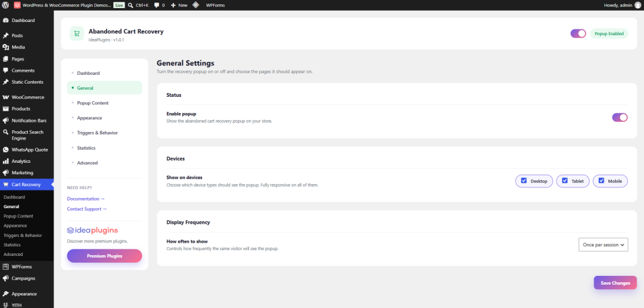Open Advanced in plugin side navigation
Screen dimensions: 644x308
(x=105, y=163)
